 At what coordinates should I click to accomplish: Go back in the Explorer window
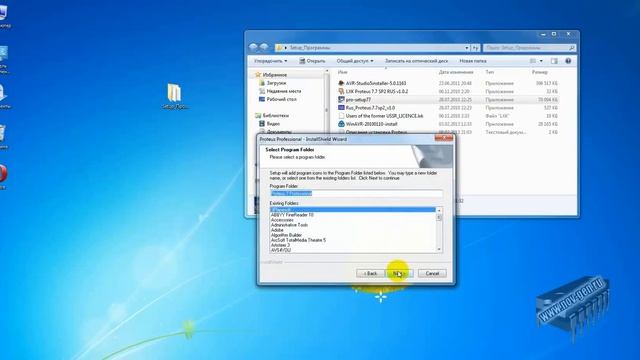pyautogui.click(x=253, y=48)
